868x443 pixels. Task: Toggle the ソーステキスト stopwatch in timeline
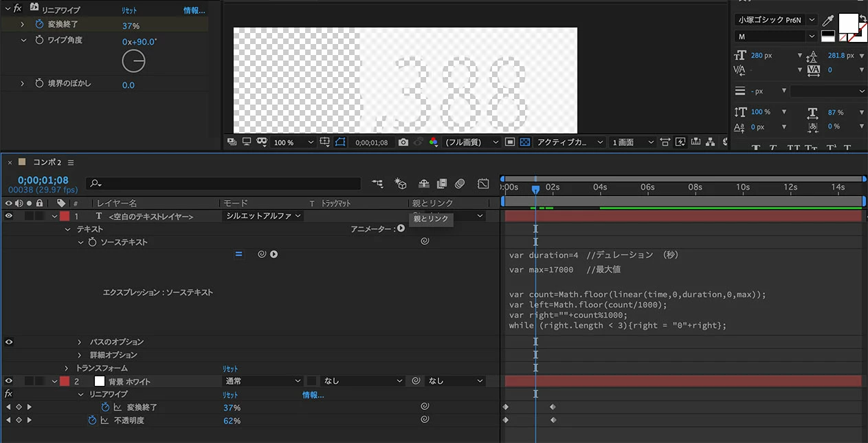pos(92,242)
